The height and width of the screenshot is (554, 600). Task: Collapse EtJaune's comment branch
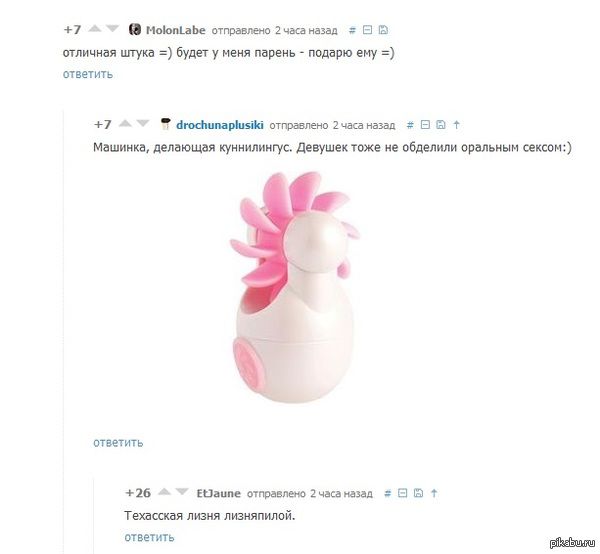pyautogui.click(x=403, y=493)
